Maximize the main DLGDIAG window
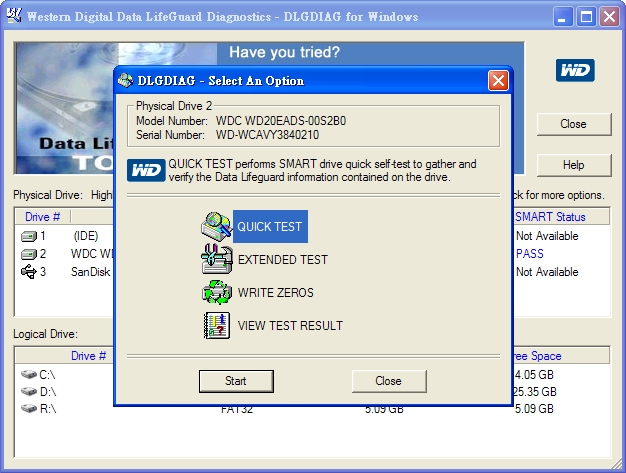Image resolution: width=626 pixels, height=473 pixels. (586, 17)
